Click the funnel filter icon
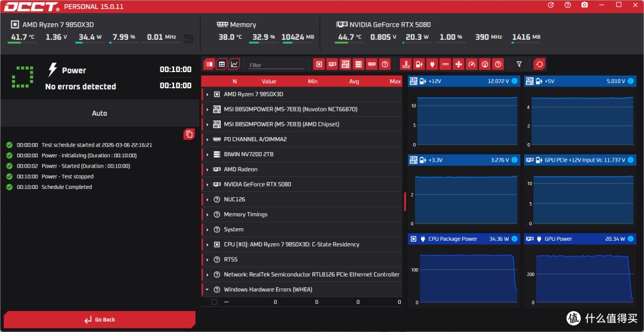 coord(519,64)
